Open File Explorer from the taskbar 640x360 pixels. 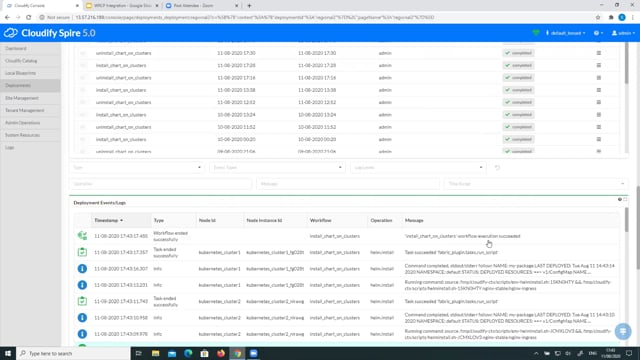click(156, 353)
